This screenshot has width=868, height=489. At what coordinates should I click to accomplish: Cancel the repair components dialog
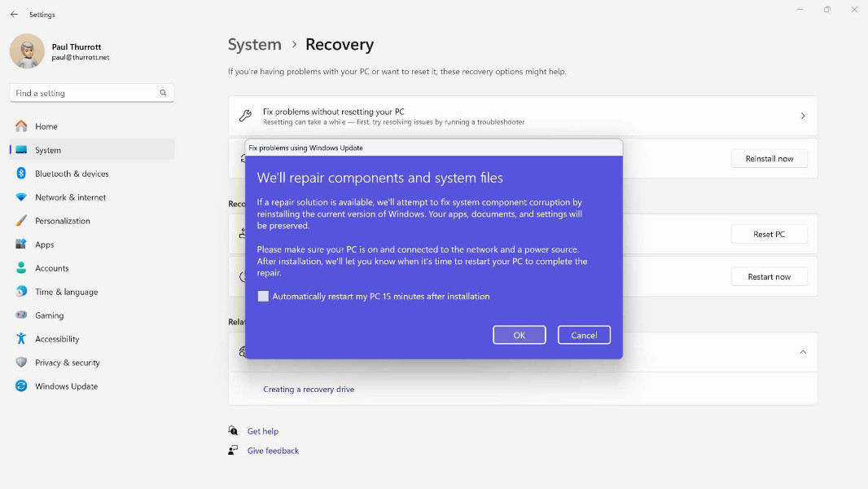tap(584, 335)
